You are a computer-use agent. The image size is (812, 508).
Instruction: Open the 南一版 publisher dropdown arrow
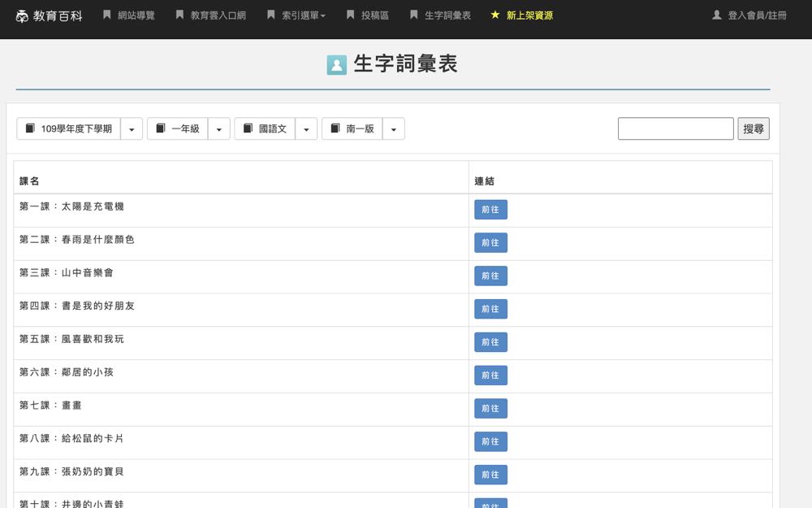pyautogui.click(x=394, y=128)
